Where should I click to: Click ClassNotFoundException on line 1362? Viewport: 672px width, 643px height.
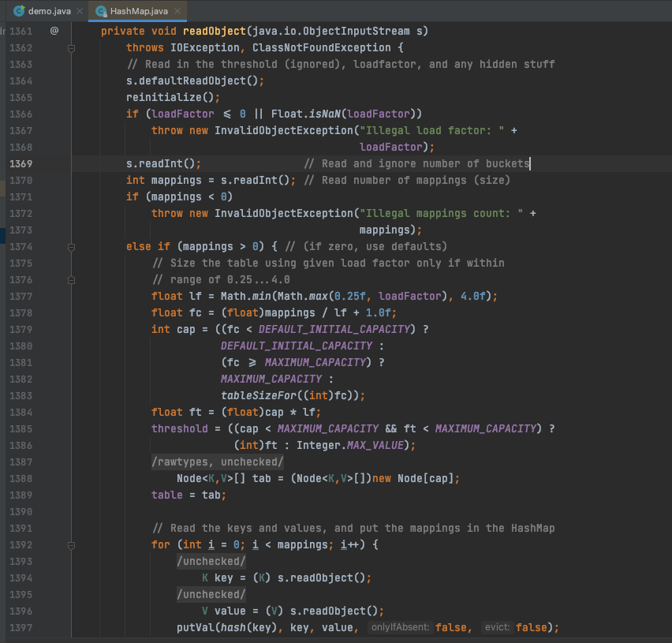322,48
